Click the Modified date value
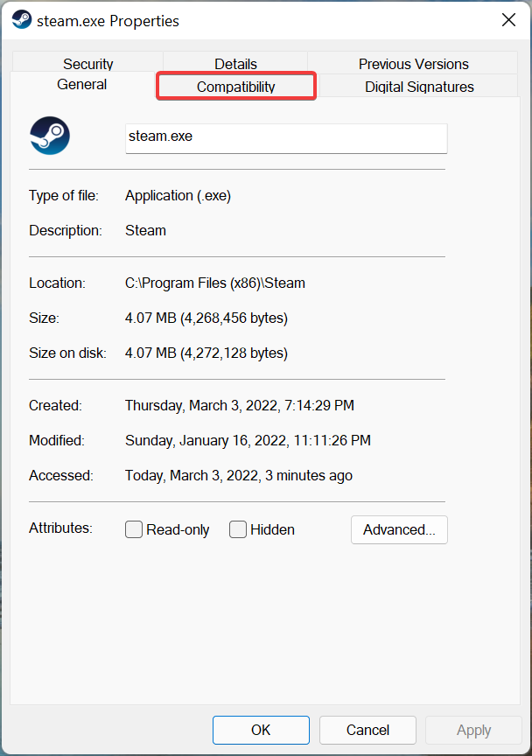Screen dimensions: 532x756 point(248,441)
